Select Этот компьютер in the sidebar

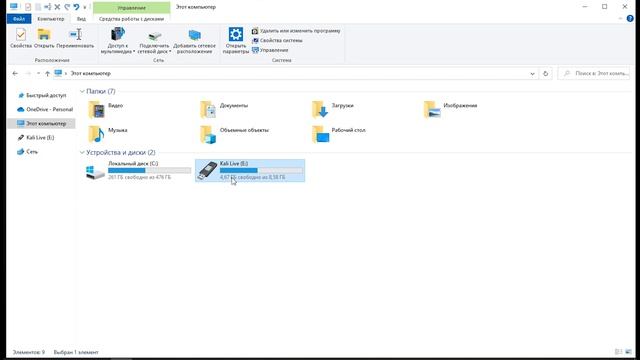41,123
